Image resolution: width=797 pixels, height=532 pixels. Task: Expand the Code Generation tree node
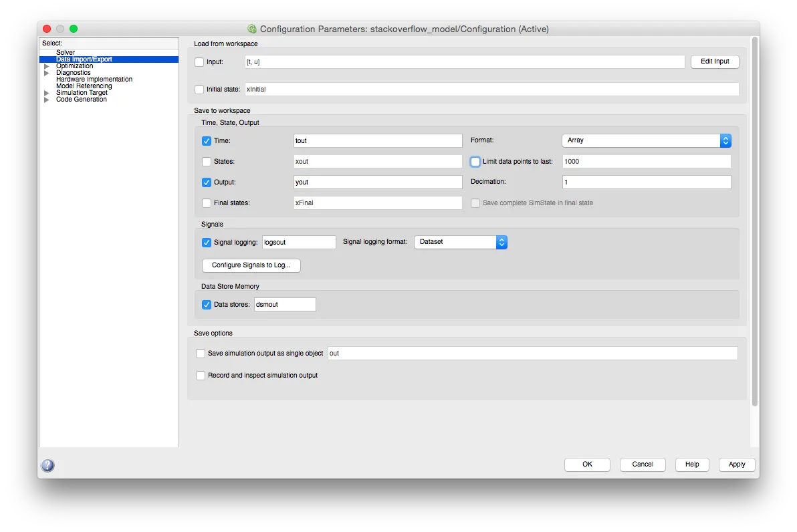[x=46, y=100]
